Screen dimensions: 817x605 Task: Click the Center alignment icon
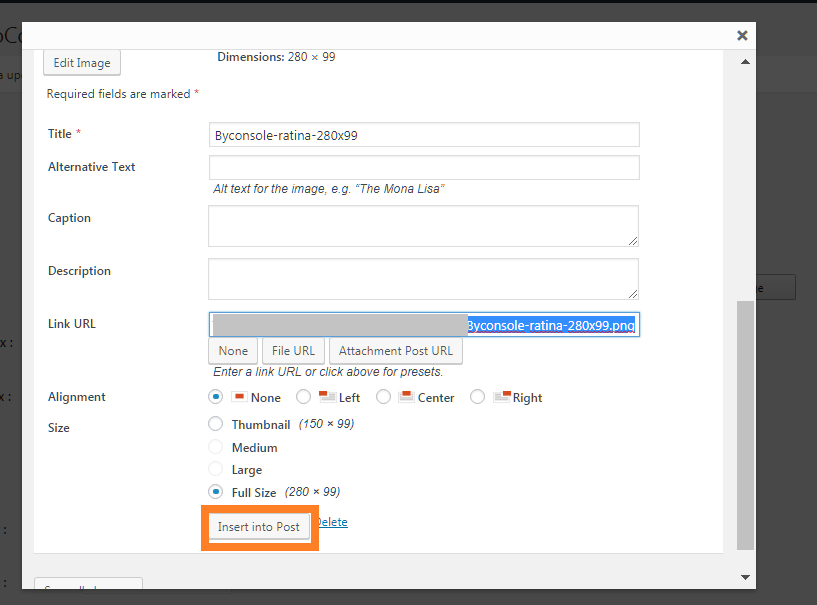click(406, 397)
